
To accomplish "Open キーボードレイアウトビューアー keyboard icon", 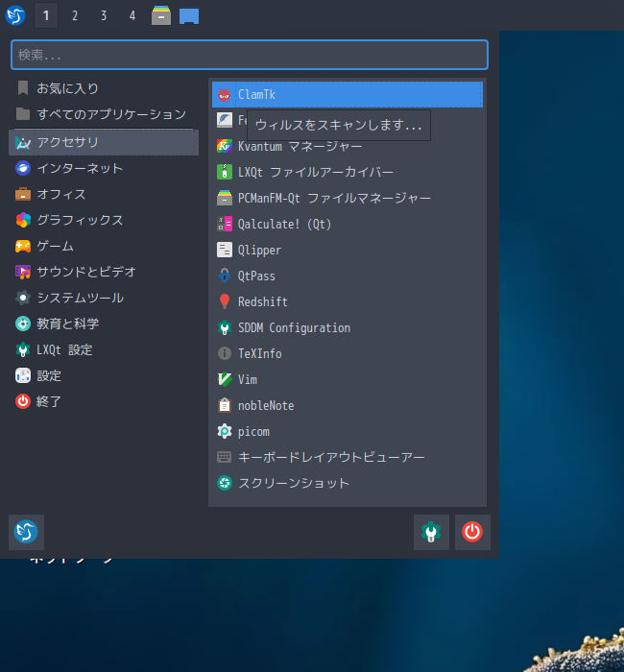I will point(225,457).
